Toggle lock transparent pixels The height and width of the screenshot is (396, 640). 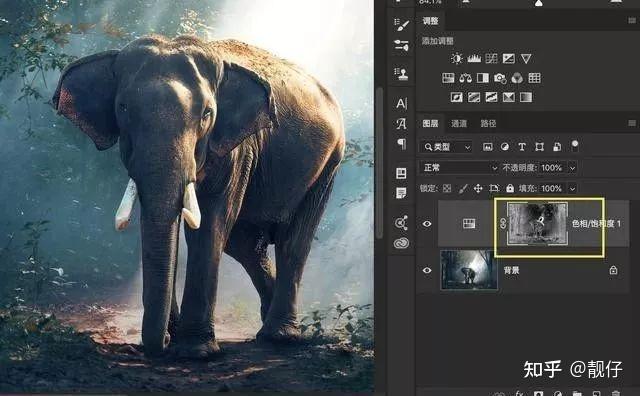447,188
